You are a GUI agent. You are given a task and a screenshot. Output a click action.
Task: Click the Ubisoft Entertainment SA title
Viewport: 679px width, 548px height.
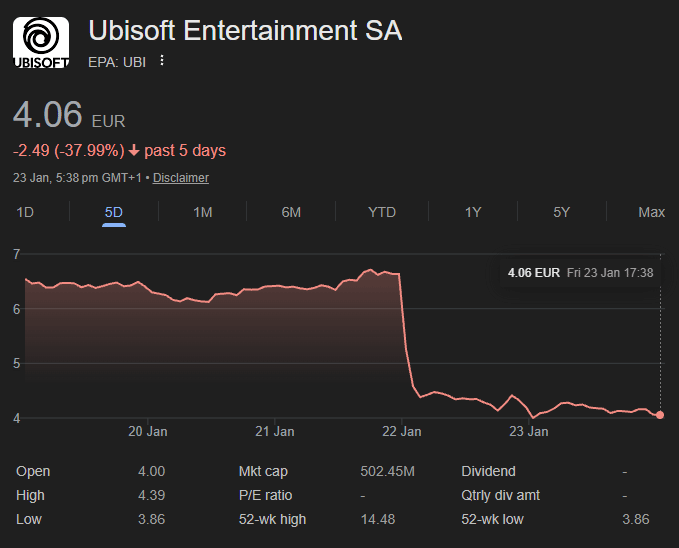point(245,31)
